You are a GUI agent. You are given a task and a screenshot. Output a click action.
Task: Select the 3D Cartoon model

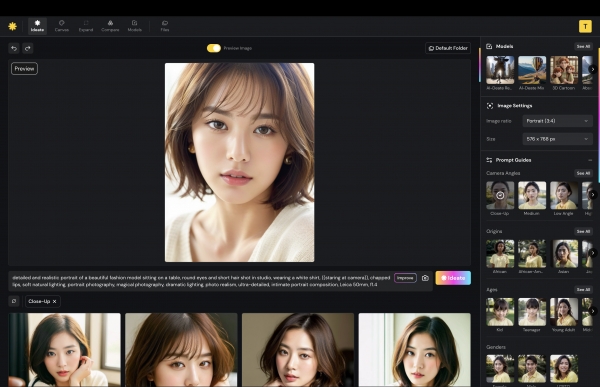[x=564, y=70]
